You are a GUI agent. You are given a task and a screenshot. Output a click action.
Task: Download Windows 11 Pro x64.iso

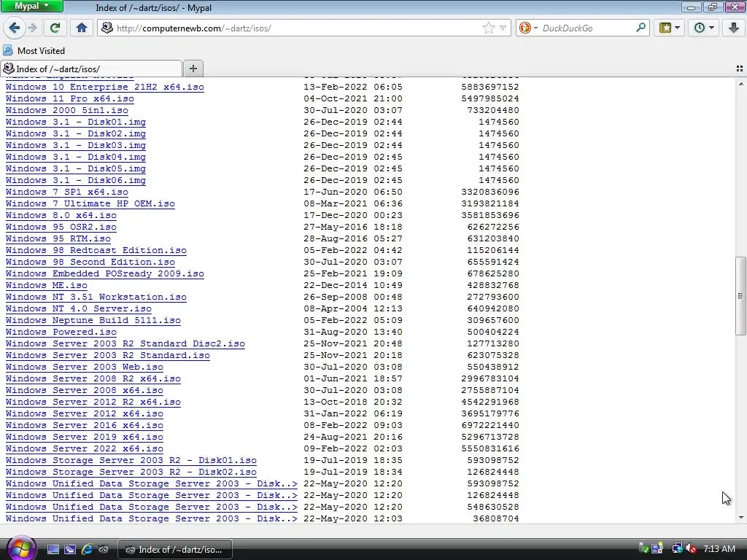[69, 98]
